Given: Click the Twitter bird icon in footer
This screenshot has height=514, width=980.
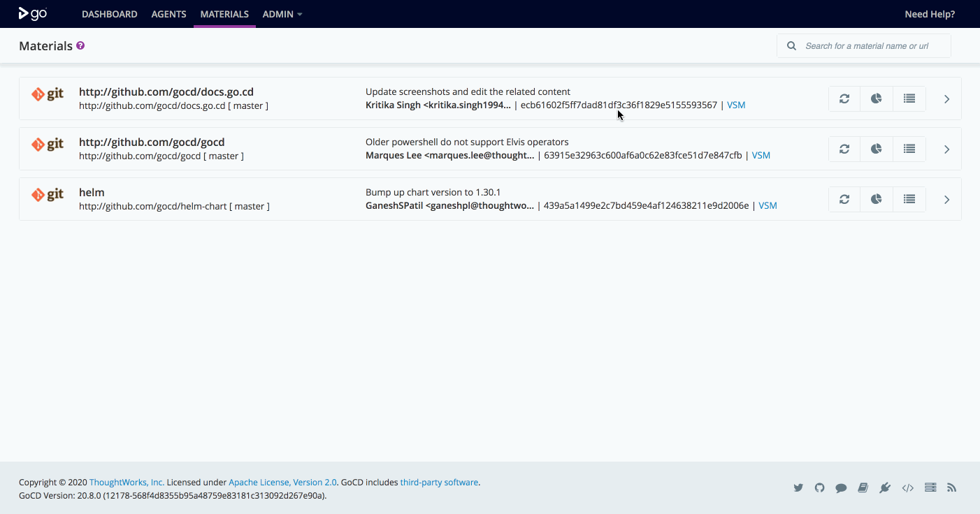Looking at the screenshot, I should (798, 488).
